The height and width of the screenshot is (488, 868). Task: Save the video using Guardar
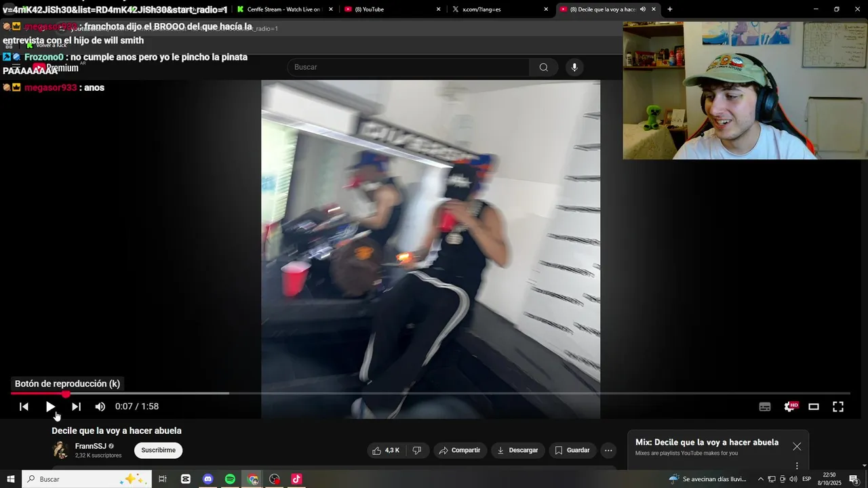click(572, 450)
